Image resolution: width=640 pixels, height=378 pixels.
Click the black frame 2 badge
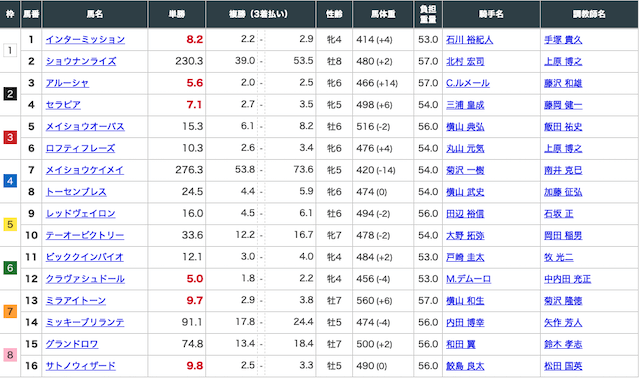coord(10,94)
